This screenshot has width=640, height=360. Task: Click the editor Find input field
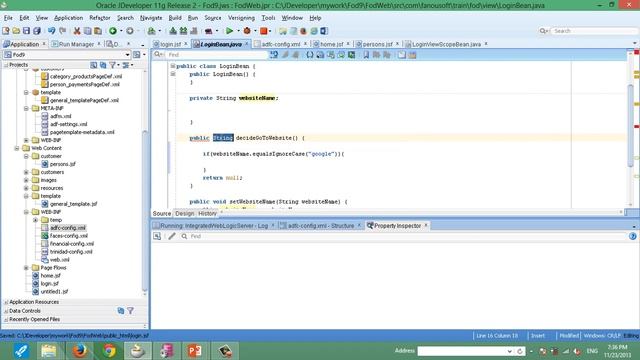(216, 55)
